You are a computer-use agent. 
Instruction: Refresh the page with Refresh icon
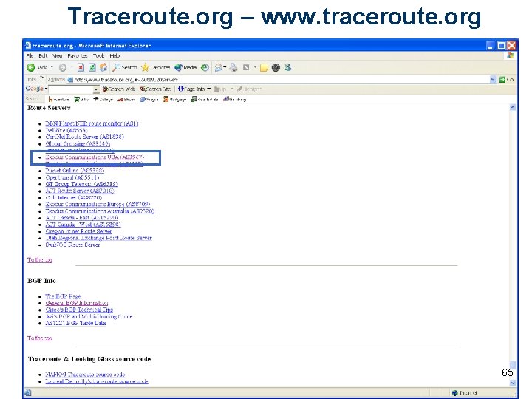[x=92, y=67]
